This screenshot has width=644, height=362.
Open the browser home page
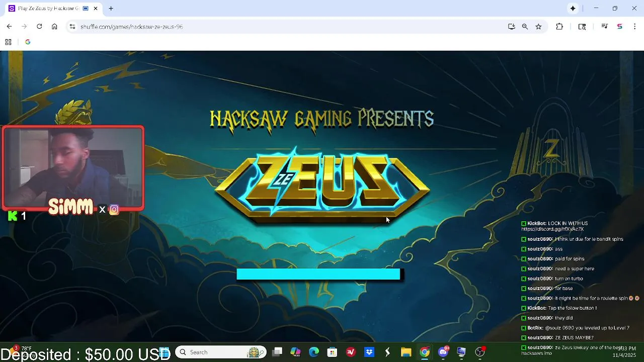tap(54, 27)
